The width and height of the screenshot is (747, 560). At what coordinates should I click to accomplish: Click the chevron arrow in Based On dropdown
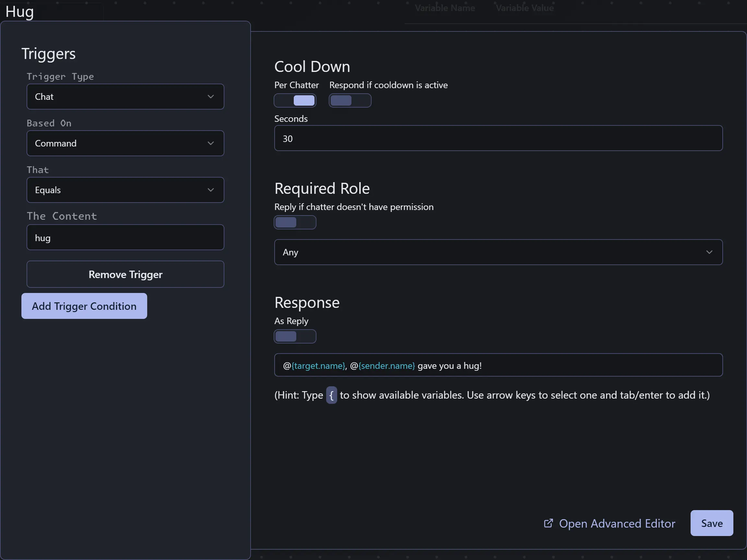pos(211,143)
